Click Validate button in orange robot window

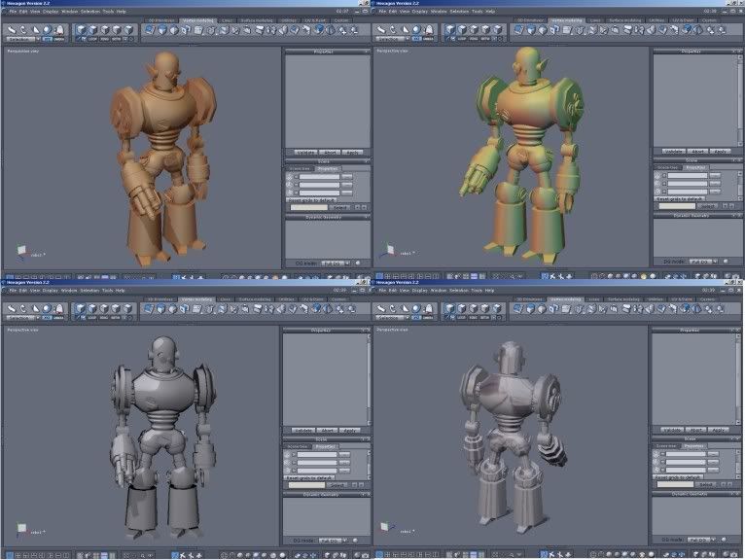(x=305, y=152)
